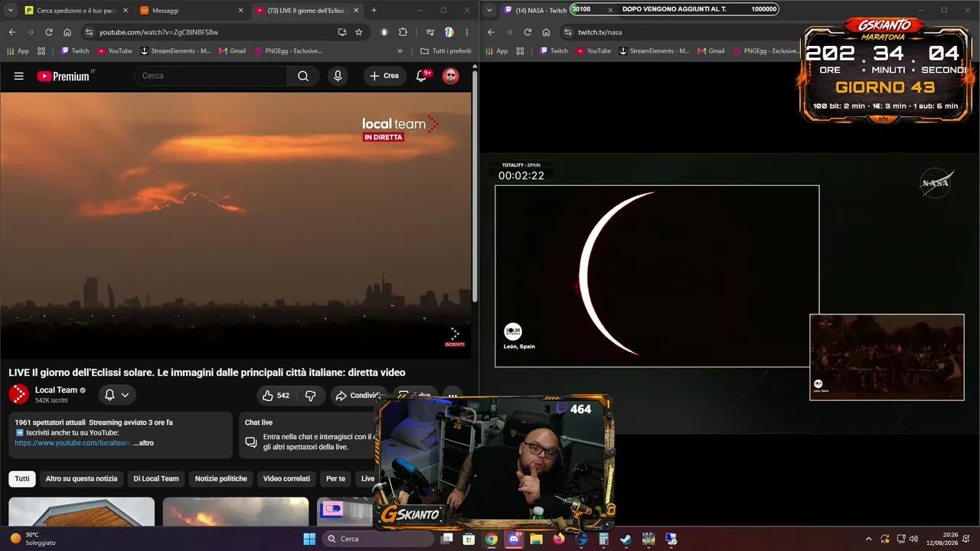Viewport: 980px width, 551px height.
Task: Open 'Tutti i preferiti' bookmarks folder
Action: (x=446, y=51)
